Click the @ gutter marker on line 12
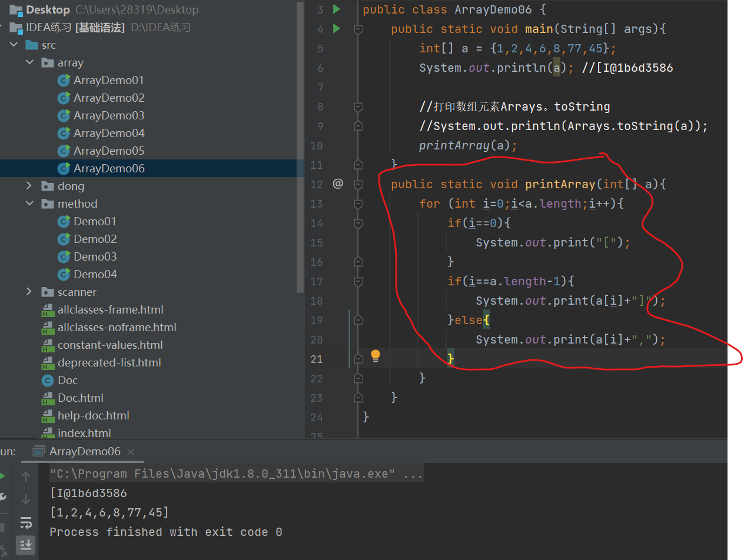744x560 pixels. coord(337,184)
